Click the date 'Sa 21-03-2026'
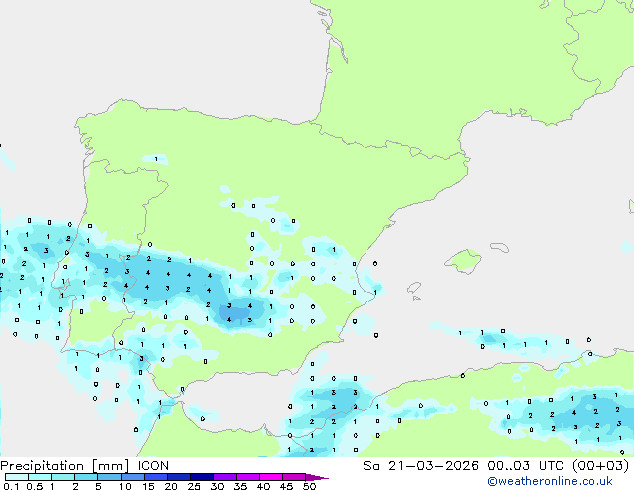 (x=421, y=466)
